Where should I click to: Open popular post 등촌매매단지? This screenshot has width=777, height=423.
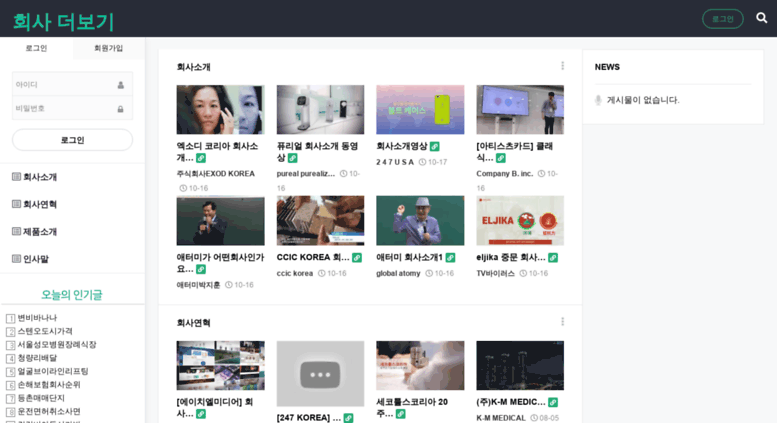(x=41, y=398)
